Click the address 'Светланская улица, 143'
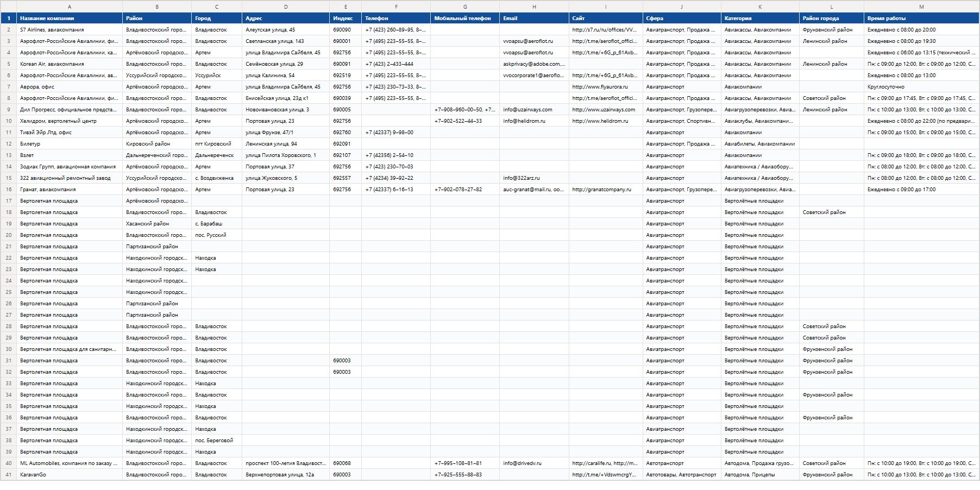The height and width of the screenshot is (490, 980). click(286, 41)
